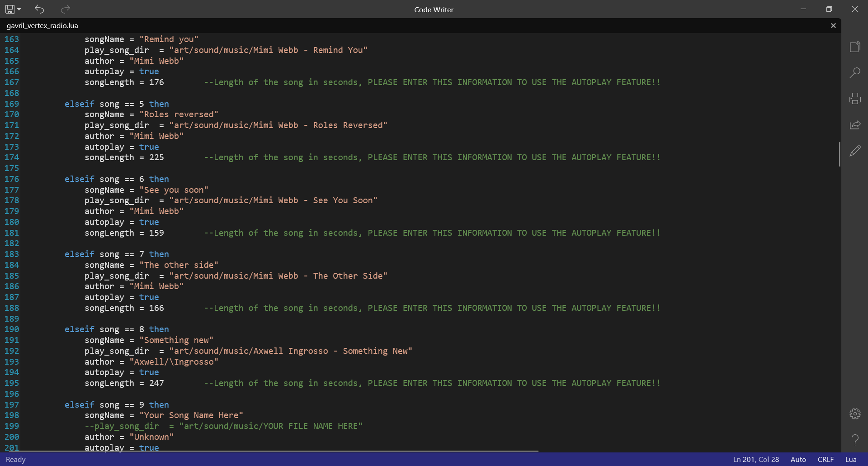This screenshot has width=868, height=466.
Task: Minimize the Code Writer window
Action: (803, 9)
